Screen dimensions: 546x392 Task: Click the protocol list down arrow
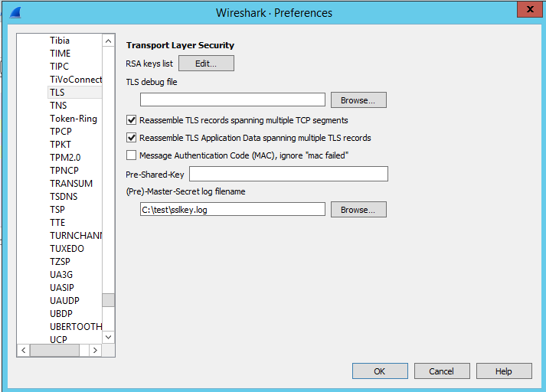point(108,337)
